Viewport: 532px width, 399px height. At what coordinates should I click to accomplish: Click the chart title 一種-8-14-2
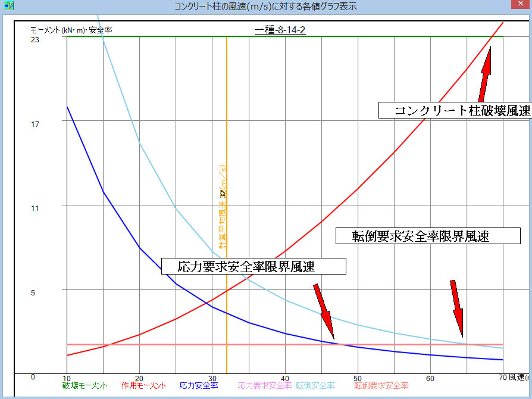(280, 30)
